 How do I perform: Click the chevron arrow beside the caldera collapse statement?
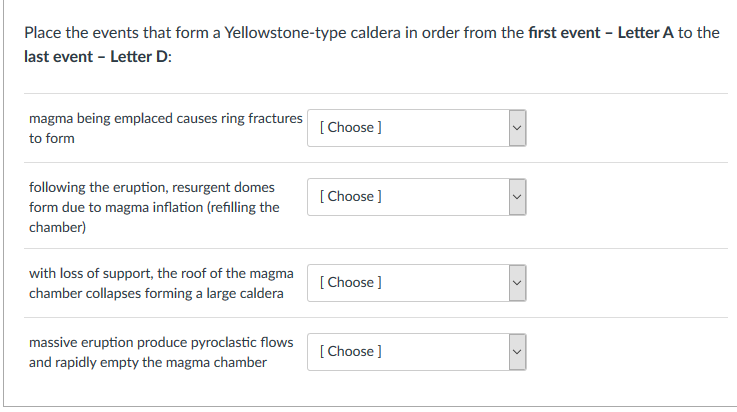(516, 282)
